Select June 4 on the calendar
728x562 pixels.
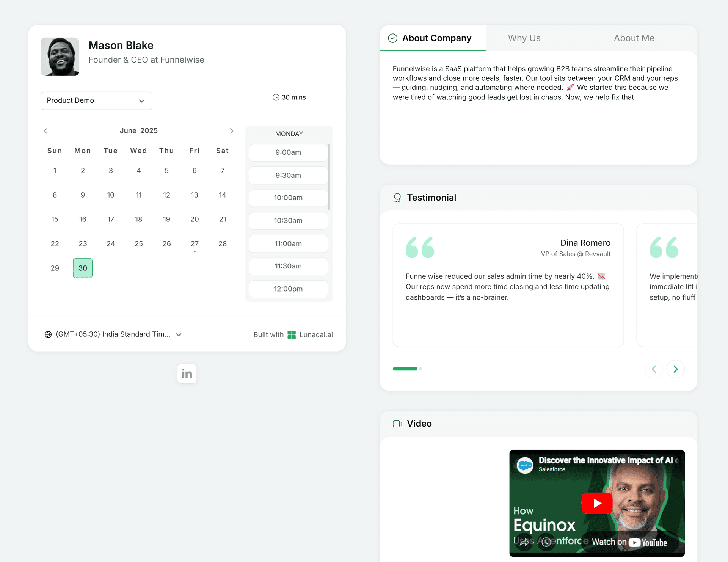139,171
